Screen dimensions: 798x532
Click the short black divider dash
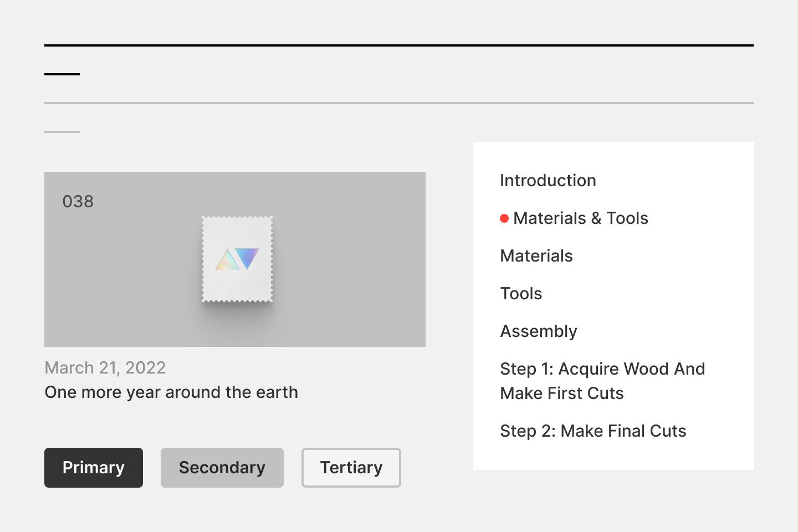[62, 74]
